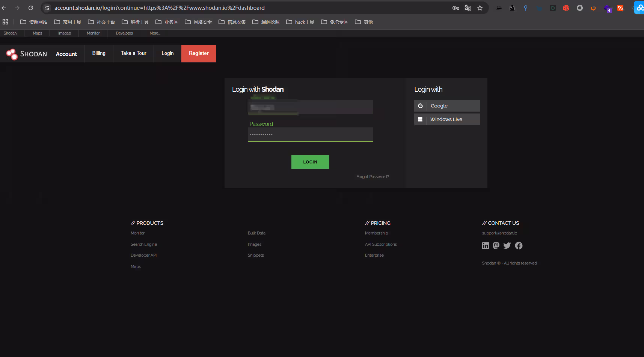Viewport: 644px width, 357px height.
Task: Click the Shodan logo in the header
Action: [x=26, y=54]
